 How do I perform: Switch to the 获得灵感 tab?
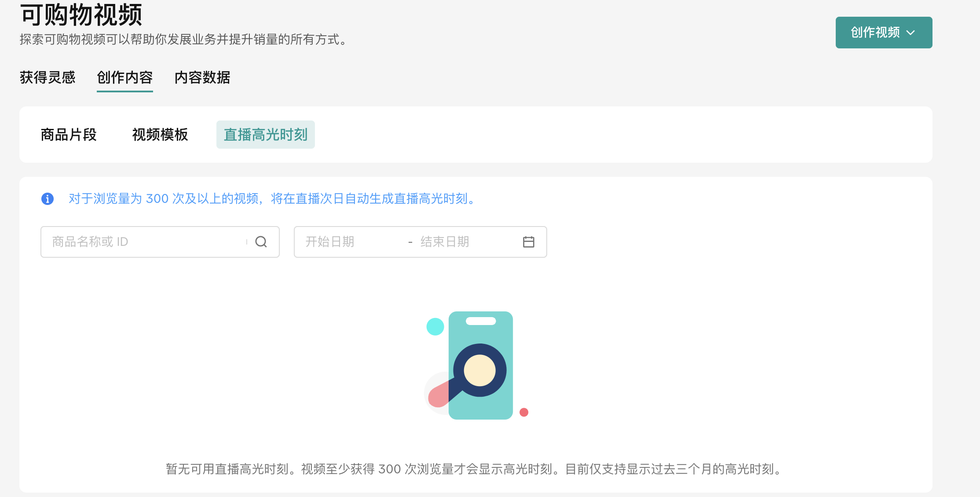(x=48, y=77)
